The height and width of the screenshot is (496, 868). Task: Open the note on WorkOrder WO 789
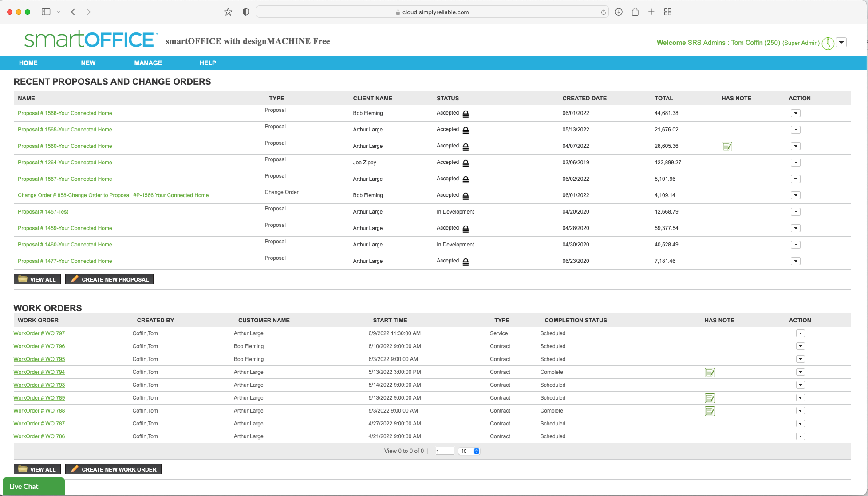click(710, 398)
